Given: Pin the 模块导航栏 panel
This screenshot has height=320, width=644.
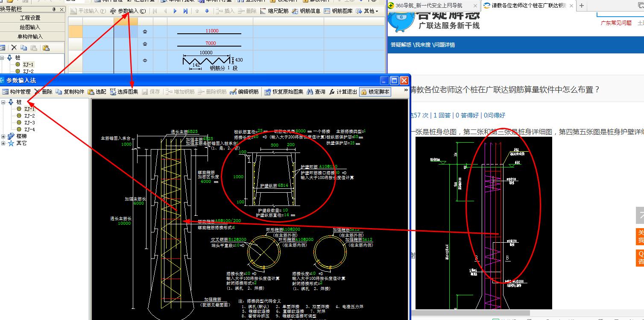Looking at the screenshot, I should point(54,9).
